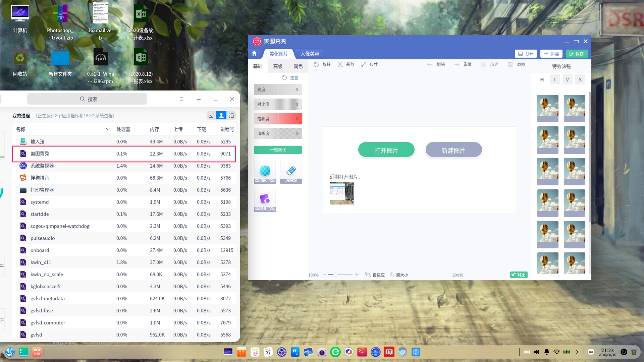The image size is (644, 362).
Task: Select the 旋转 rotate tool
Action: coord(322,64)
